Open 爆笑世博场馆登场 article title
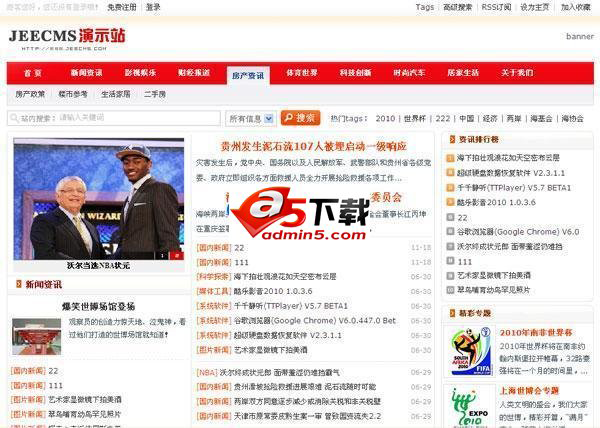The height and width of the screenshot is (428, 600). pos(98,306)
